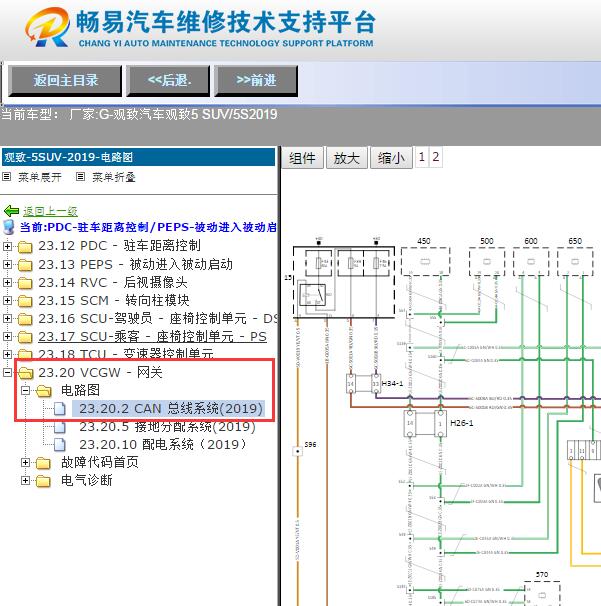Open 23.20.5 接地分配系统(2019)

point(168,426)
